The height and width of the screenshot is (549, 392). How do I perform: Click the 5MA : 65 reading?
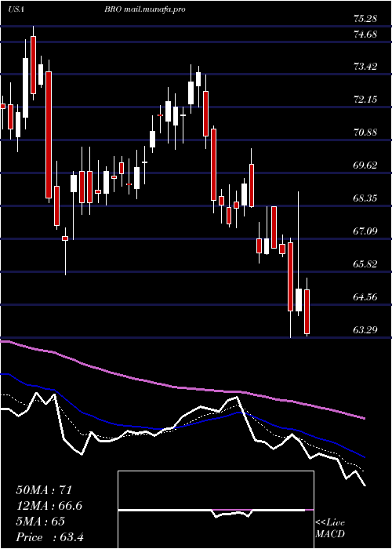40,522
